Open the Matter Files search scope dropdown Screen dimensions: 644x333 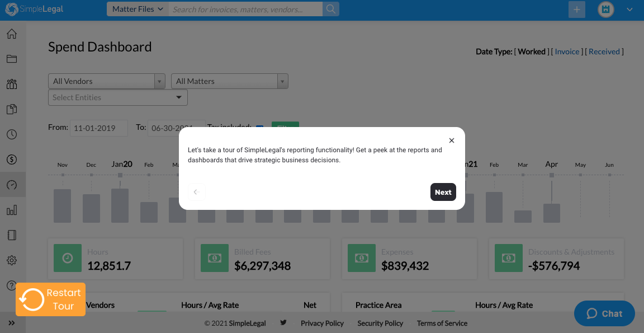(137, 9)
